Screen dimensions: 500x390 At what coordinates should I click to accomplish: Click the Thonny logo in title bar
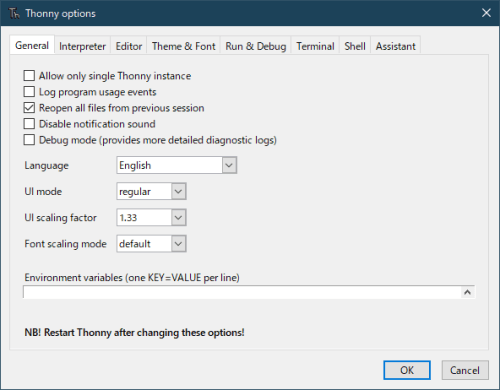click(14, 13)
